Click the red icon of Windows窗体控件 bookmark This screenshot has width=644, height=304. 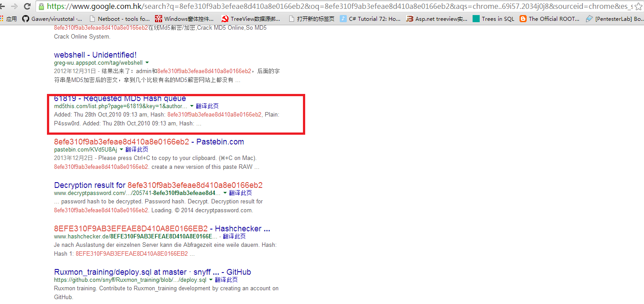(159, 19)
